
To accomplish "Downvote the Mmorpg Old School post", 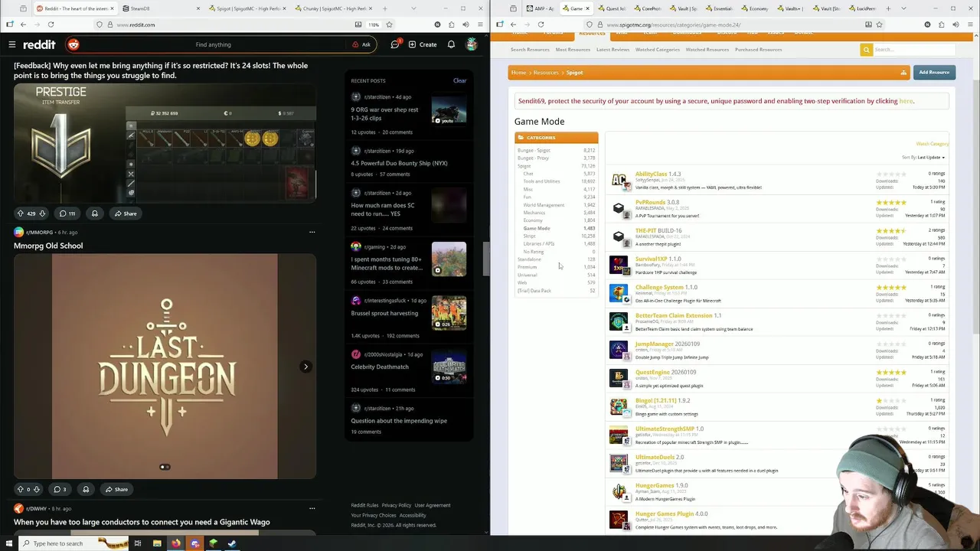I will click(x=36, y=489).
